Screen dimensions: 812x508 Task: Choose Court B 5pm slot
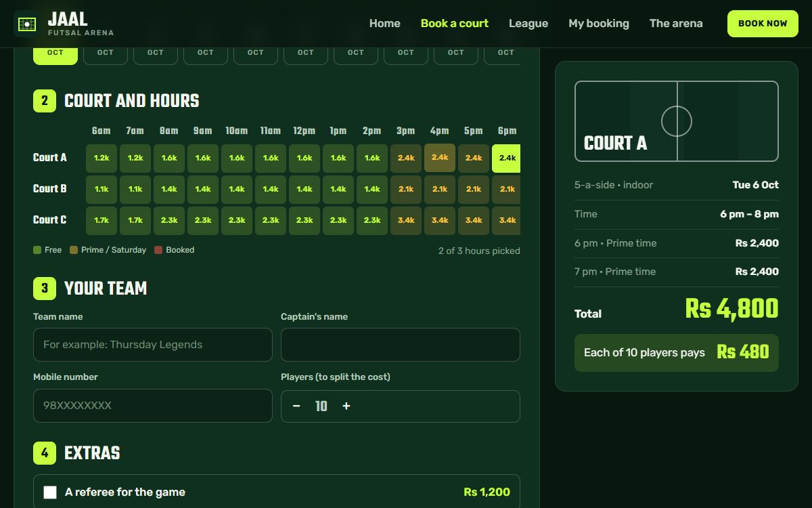[x=474, y=189]
